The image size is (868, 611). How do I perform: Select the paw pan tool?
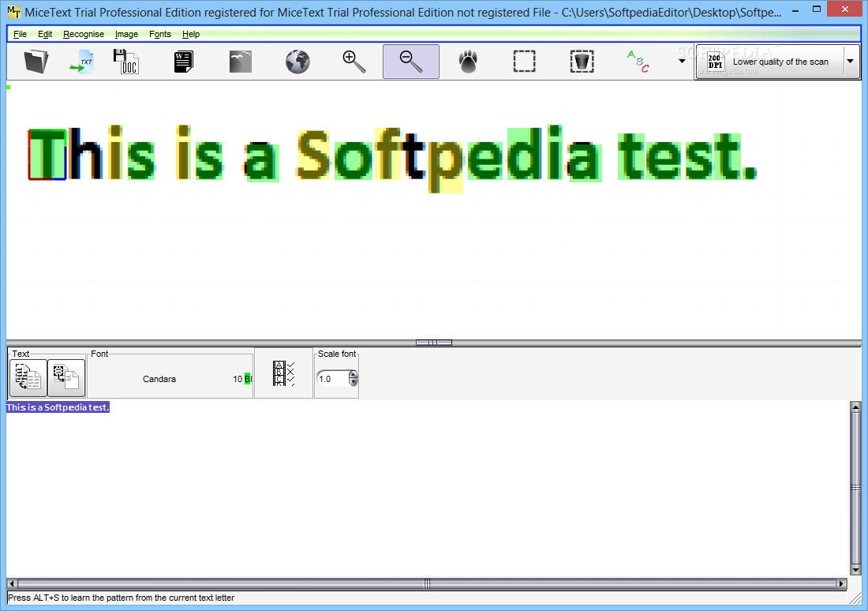468,62
